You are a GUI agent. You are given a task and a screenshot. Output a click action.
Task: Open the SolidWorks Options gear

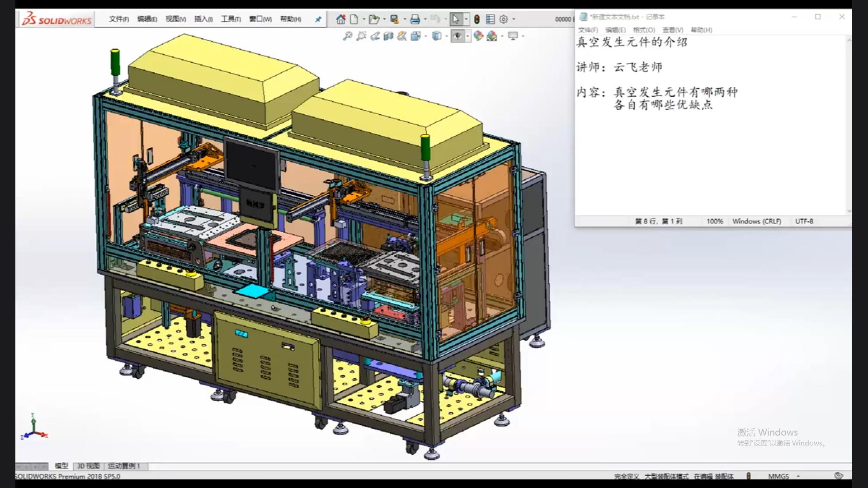tap(504, 19)
